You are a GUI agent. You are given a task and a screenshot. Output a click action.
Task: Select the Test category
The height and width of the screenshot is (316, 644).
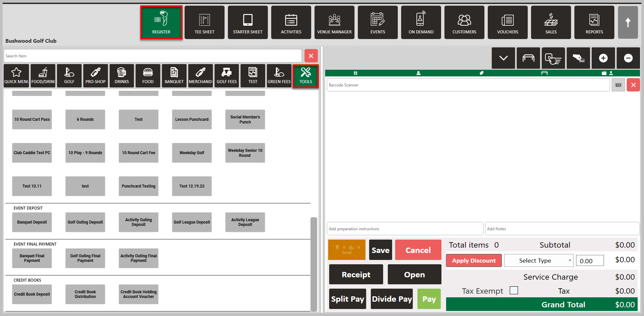pyautogui.click(x=253, y=76)
